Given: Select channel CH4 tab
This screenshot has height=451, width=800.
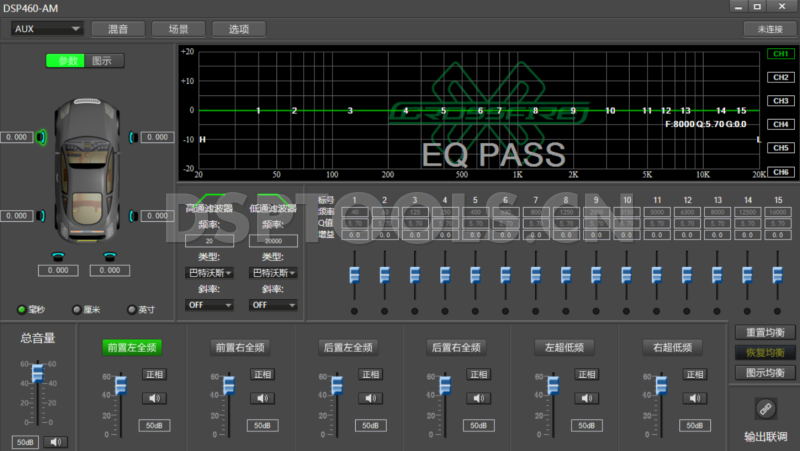Looking at the screenshot, I should point(781,124).
